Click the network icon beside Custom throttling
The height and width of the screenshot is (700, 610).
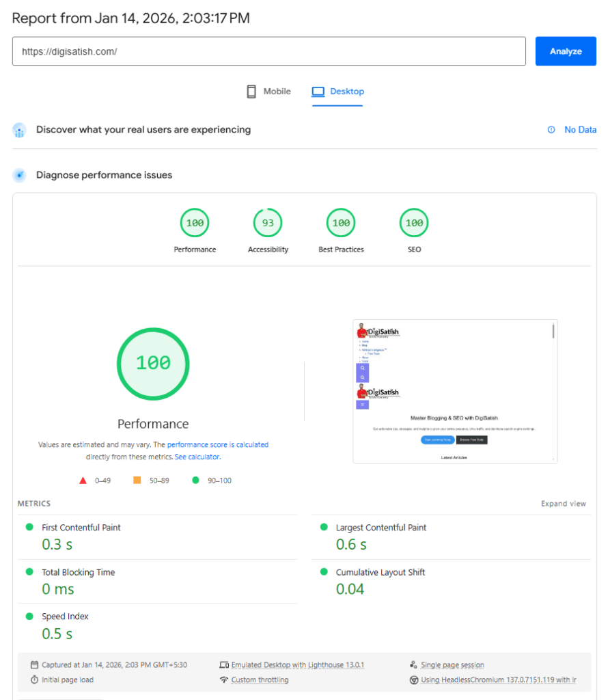(x=224, y=679)
